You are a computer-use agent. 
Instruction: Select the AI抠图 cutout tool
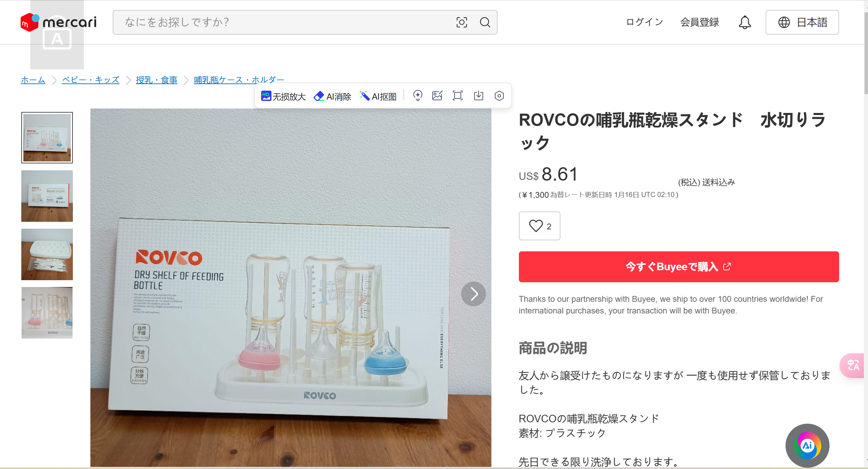(378, 96)
